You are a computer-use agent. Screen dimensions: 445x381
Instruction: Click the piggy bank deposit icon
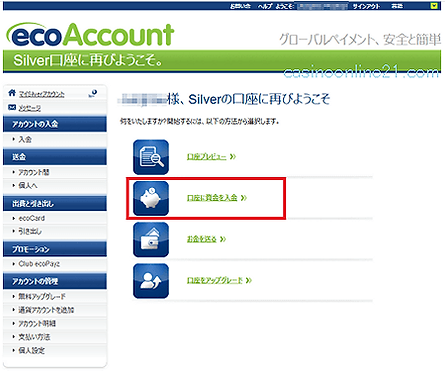151,198
